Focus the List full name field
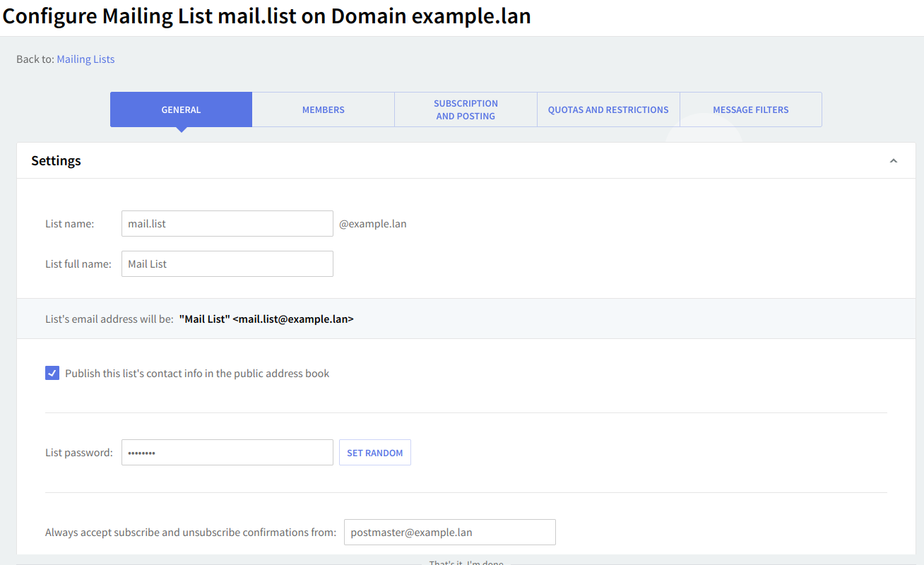This screenshot has height=565, width=924. tap(227, 263)
